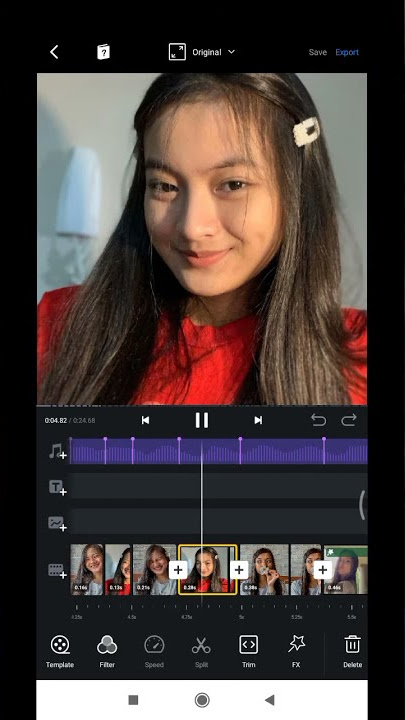Select the 0.16s clip thumbnail
The height and width of the screenshot is (720, 405).
pyautogui.click(x=87, y=569)
